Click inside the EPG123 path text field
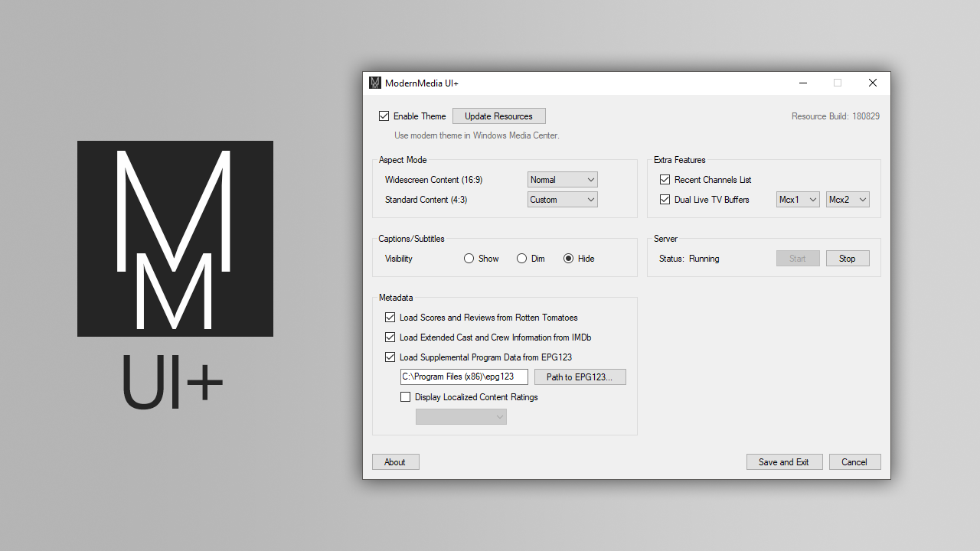The image size is (980, 551). (x=464, y=377)
